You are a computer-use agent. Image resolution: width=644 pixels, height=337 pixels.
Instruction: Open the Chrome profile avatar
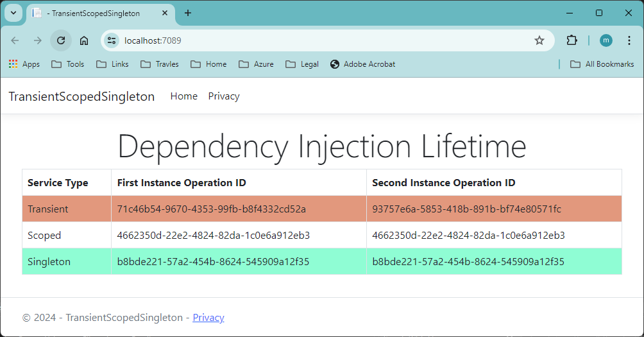[606, 40]
